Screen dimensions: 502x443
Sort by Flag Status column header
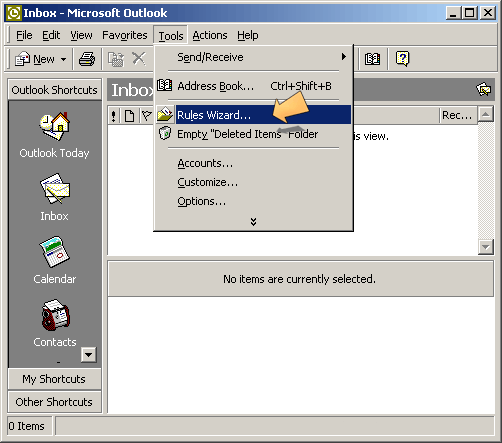coord(146,116)
